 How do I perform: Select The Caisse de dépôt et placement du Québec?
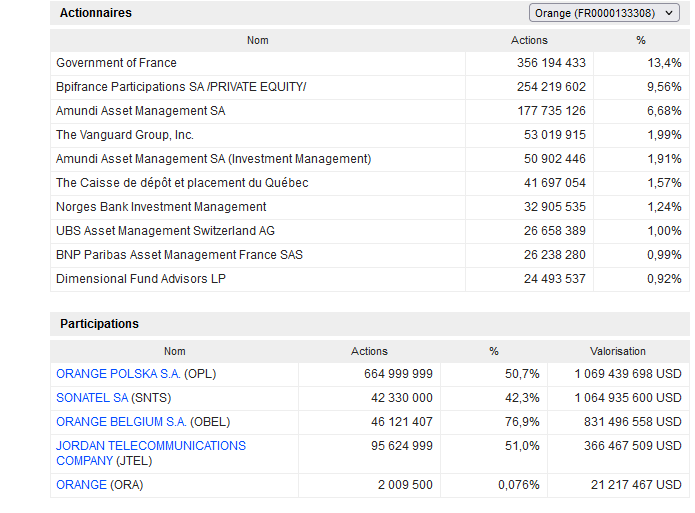point(182,183)
